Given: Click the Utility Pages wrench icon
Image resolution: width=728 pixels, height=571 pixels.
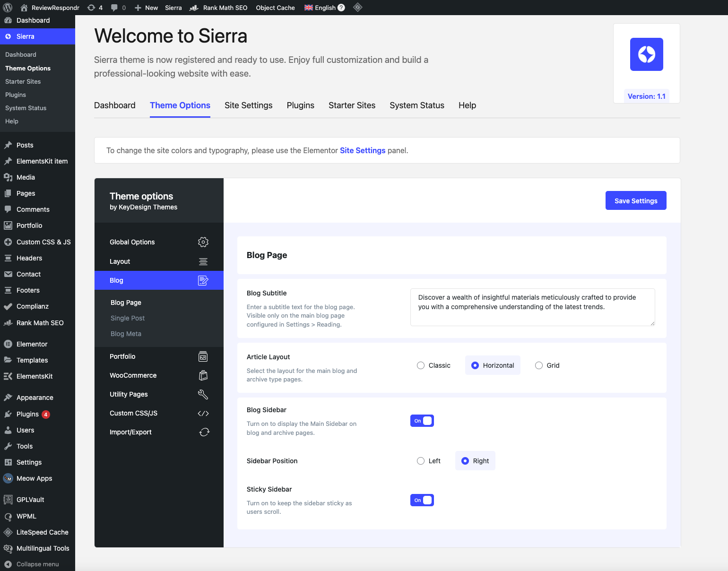Looking at the screenshot, I should (x=203, y=394).
